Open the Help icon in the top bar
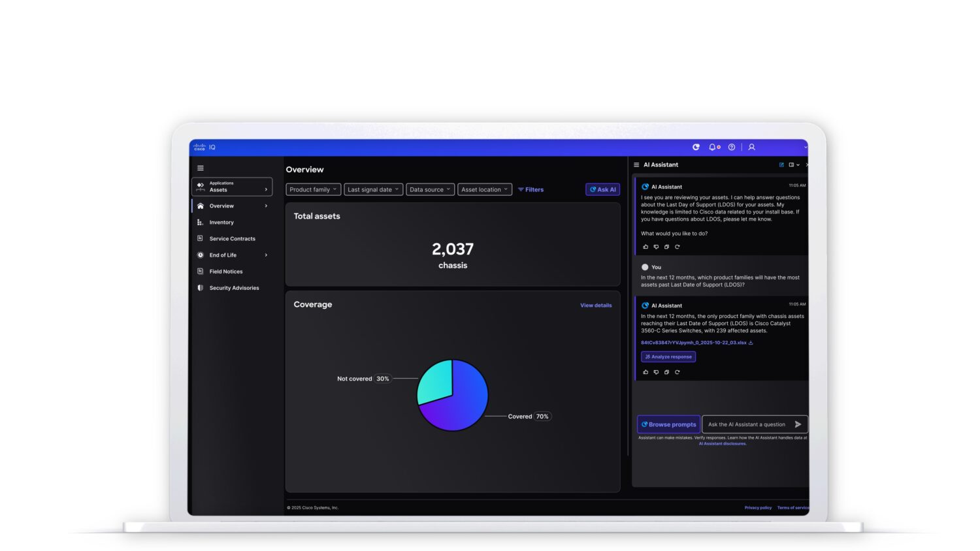This screenshot has width=980, height=551. click(x=732, y=147)
